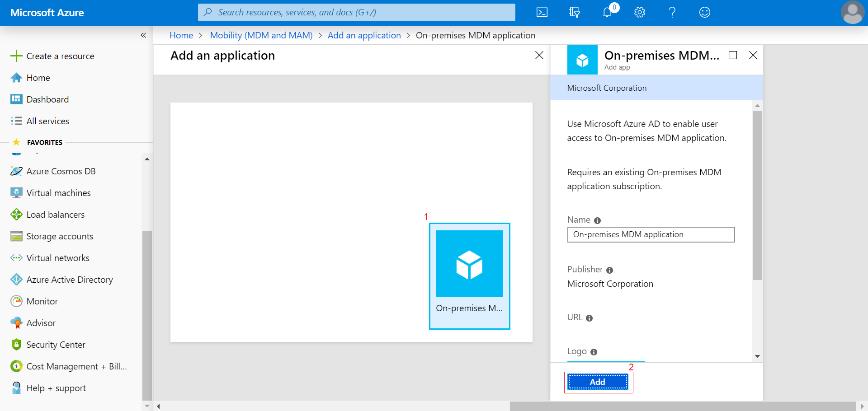
Task: Focus the top search bar
Action: click(357, 12)
